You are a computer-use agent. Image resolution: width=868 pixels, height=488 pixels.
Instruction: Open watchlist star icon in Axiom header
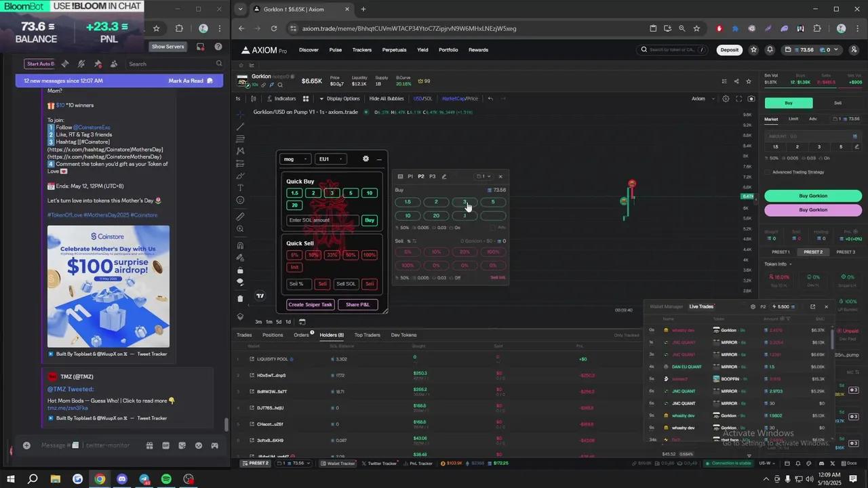click(753, 49)
